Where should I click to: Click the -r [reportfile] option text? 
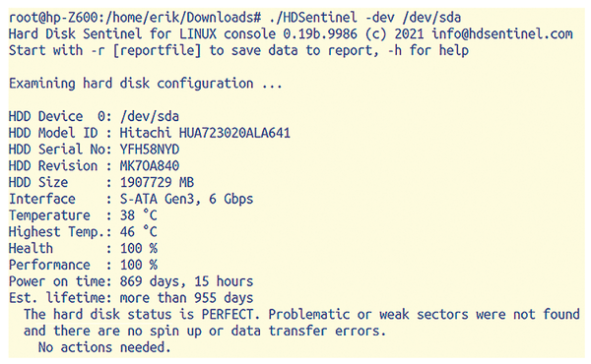[x=146, y=50]
